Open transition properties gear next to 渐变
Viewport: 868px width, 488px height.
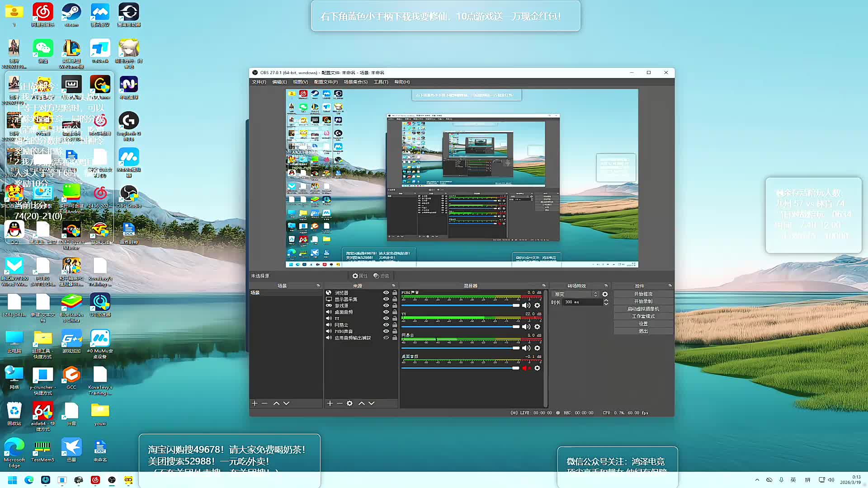click(x=605, y=294)
